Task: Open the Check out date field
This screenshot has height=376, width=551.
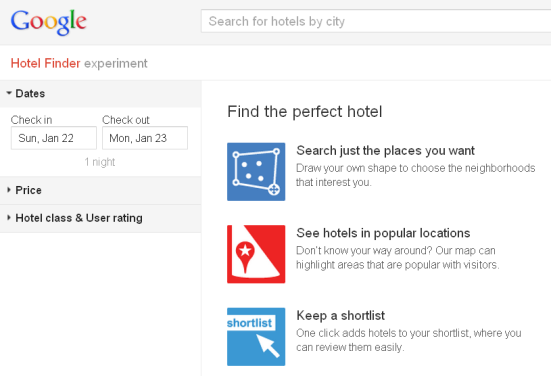Action: click(x=145, y=138)
